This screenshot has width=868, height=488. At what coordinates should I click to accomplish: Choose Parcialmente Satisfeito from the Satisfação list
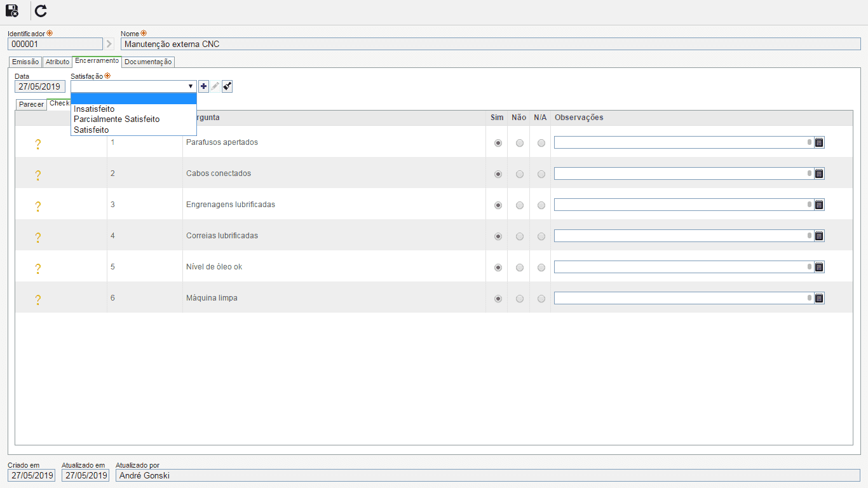[134, 119]
